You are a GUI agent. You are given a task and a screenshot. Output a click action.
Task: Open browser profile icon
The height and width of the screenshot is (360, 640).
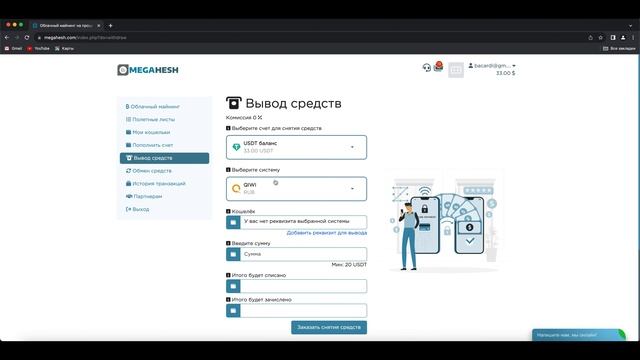click(623, 38)
